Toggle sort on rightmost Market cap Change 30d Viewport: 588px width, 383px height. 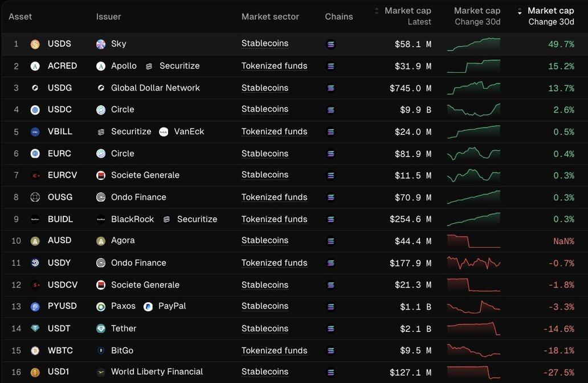pos(519,11)
